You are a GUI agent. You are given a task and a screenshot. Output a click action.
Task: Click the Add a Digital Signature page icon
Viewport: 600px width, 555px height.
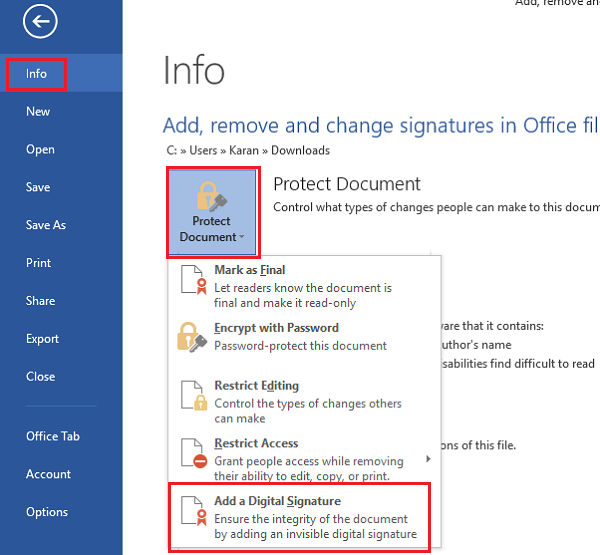[194, 511]
